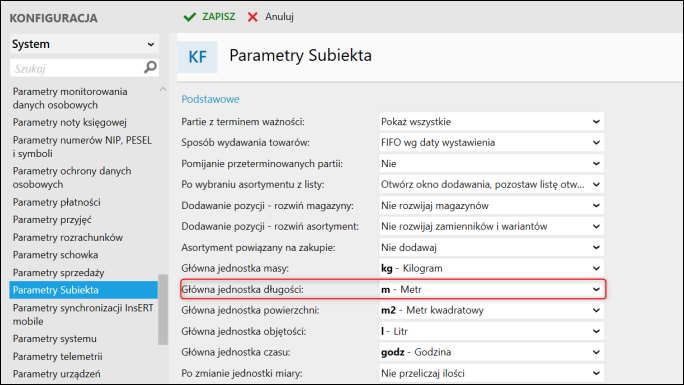Click the ZAPISZ button label
This screenshot has width=684, height=385.
click(219, 17)
